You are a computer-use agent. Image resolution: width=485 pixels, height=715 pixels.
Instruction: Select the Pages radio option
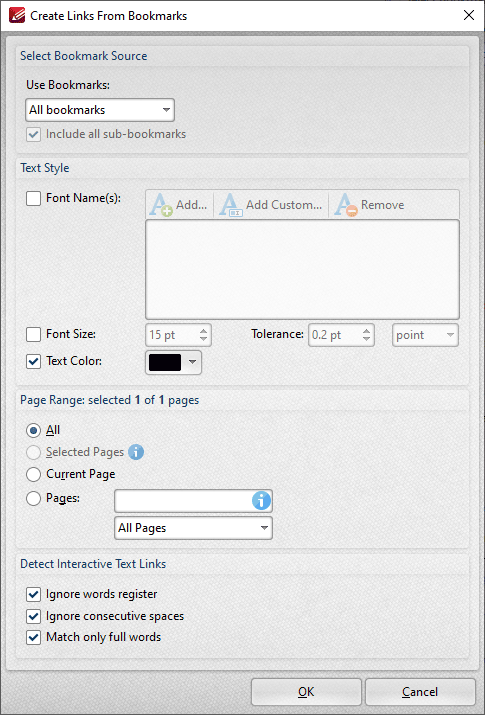pyautogui.click(x=33, y=498)
